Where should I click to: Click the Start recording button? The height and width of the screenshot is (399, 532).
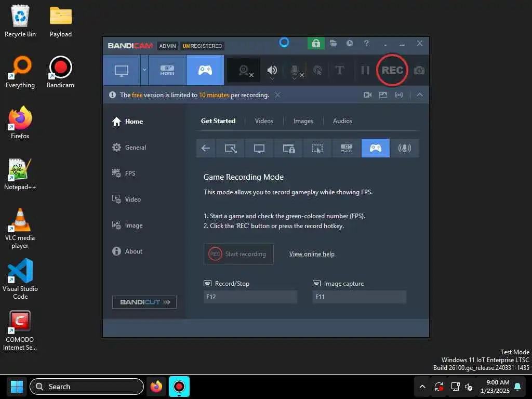coord(238,254)
